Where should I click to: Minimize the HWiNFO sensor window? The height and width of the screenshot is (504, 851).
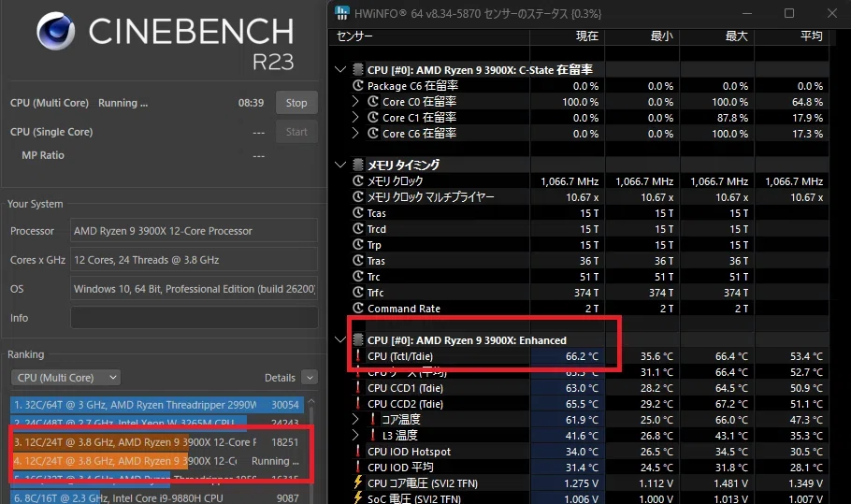click(747, 13)
